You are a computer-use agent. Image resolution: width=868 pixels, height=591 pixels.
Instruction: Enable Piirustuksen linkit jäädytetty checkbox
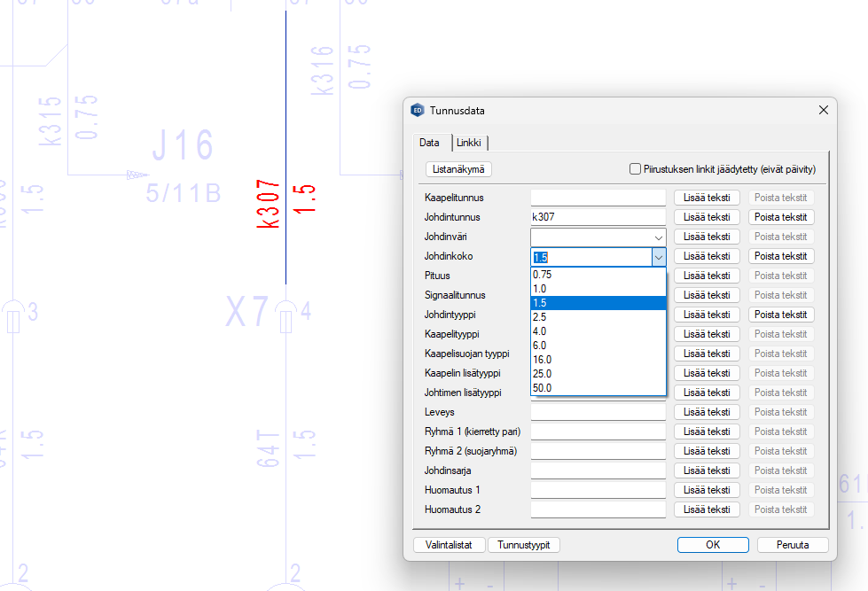(635, 169)
